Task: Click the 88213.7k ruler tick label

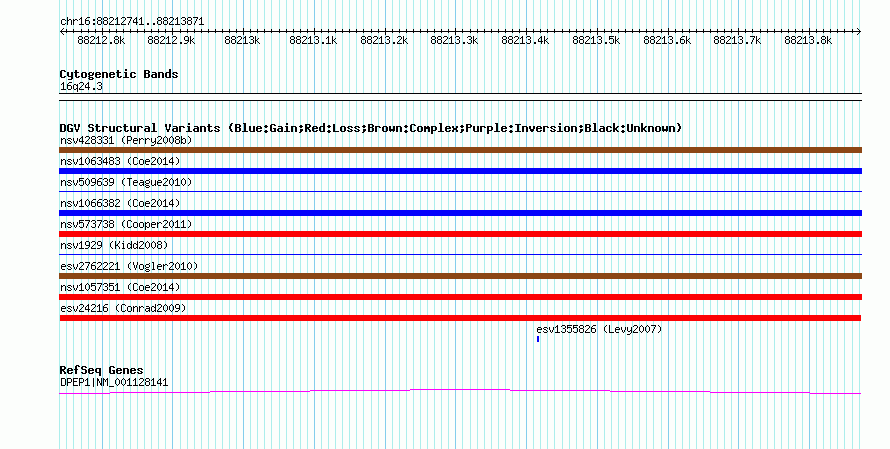Action: [737, 40]
